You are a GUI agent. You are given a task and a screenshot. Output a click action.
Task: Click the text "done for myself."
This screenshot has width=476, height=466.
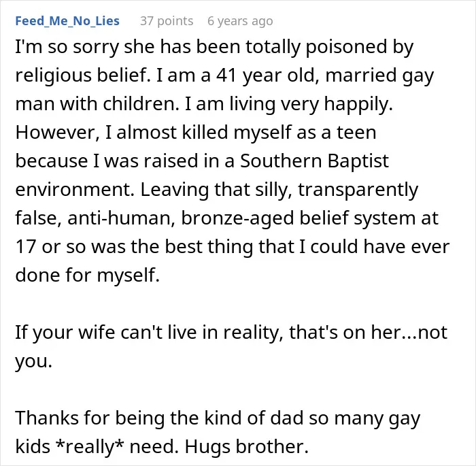88,276
